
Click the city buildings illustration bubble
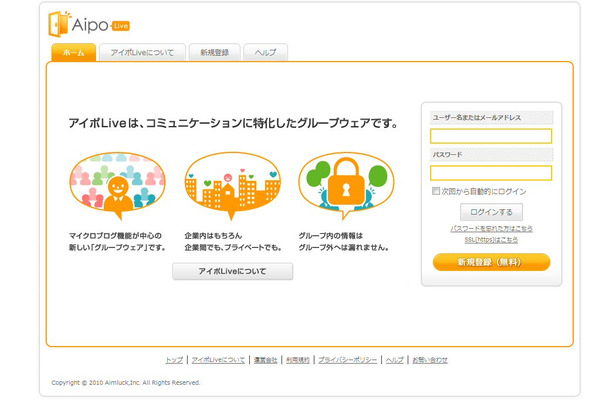pos(232,186)
